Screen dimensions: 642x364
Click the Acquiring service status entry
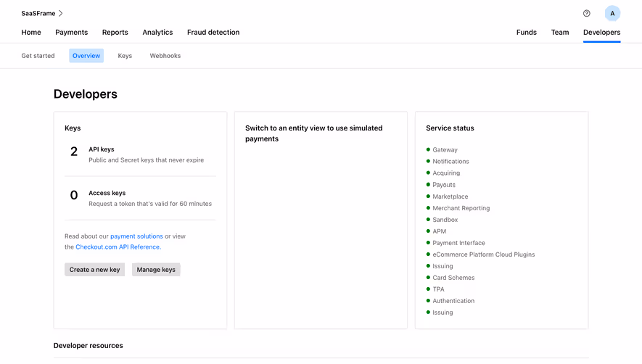pos(446,173)
